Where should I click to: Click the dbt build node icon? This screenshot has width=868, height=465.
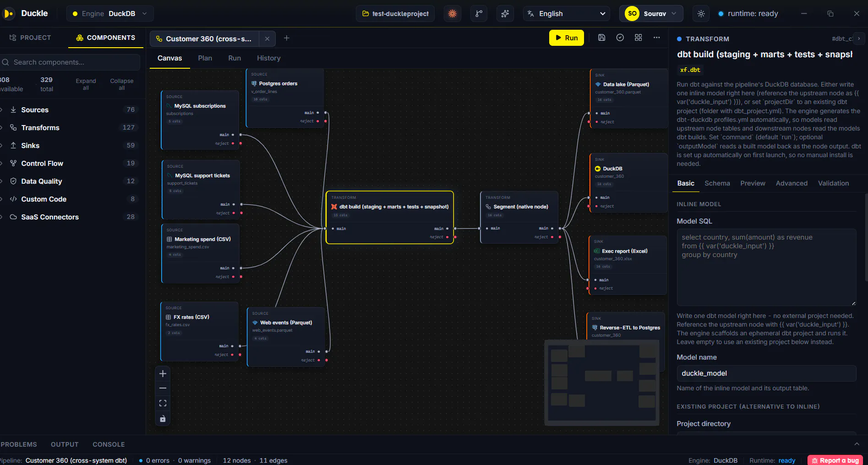pyautogui.click(x=334, y=207)
